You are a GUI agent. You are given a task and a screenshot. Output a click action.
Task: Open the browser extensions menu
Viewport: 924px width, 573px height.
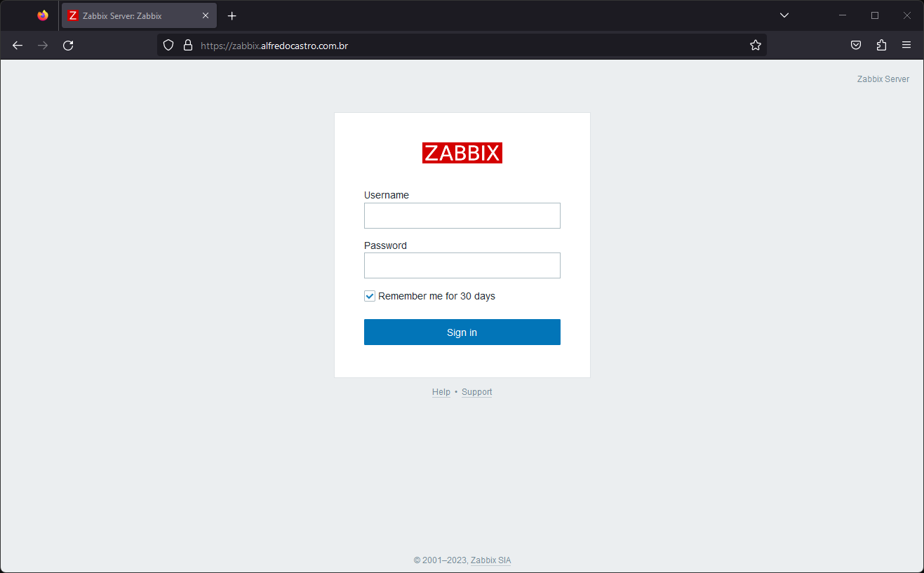881,45
